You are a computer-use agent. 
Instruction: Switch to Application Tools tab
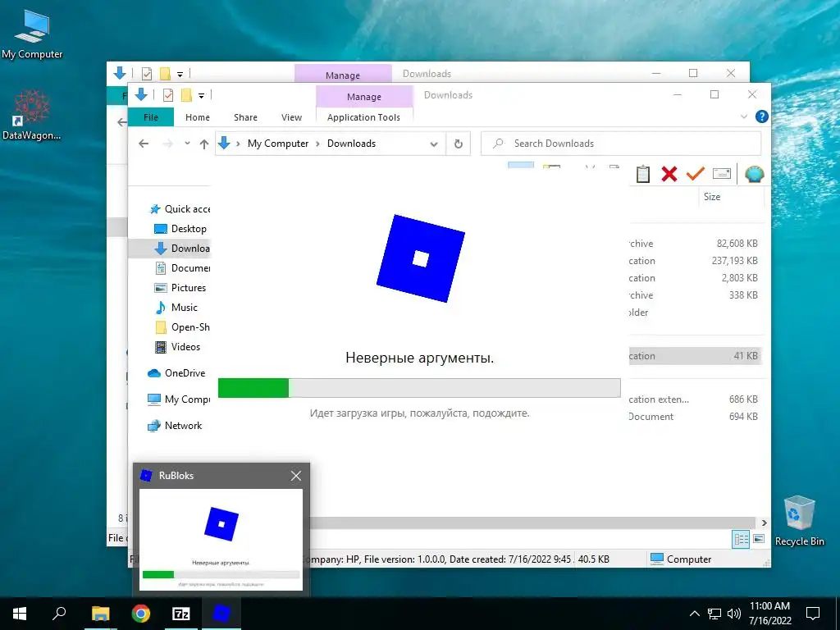click(363, 117)
